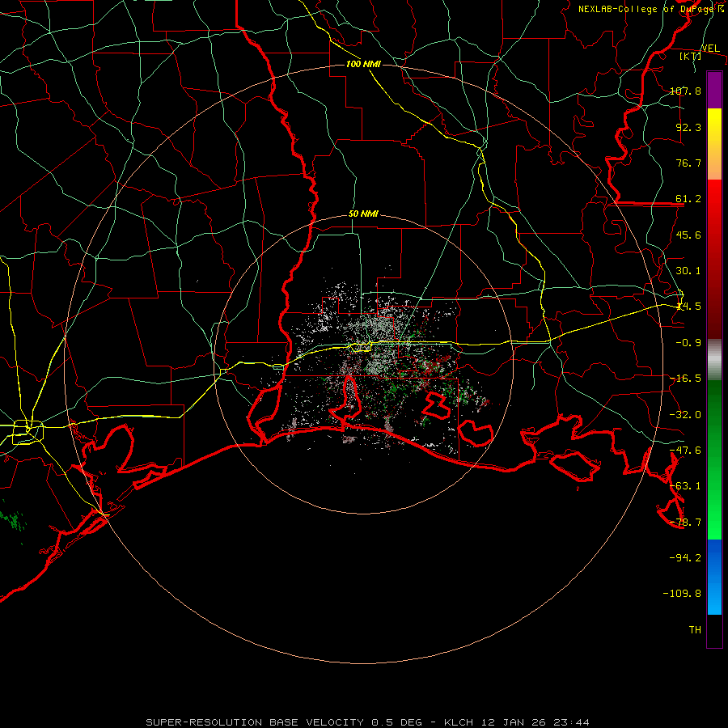Click the -16.5 value on velocity scale
This screenshot has height=728, width=728.
[x=685, y=379]
